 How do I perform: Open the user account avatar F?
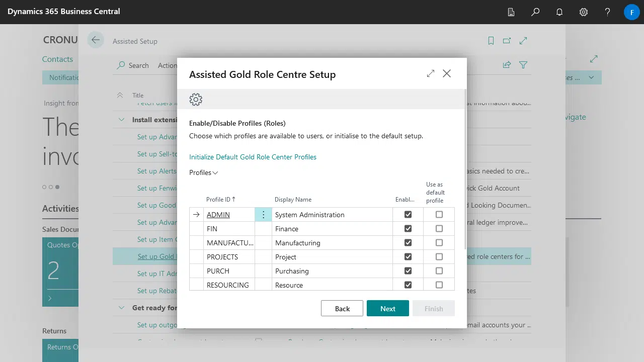(x=632, y=12)
